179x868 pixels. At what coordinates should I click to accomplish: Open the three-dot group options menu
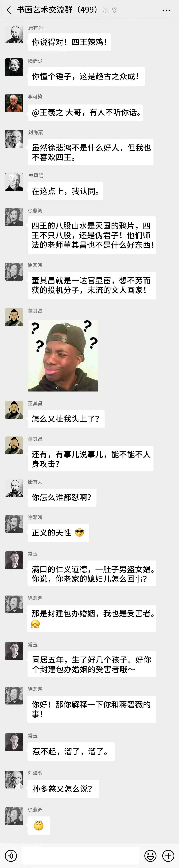tap(166, 10)
